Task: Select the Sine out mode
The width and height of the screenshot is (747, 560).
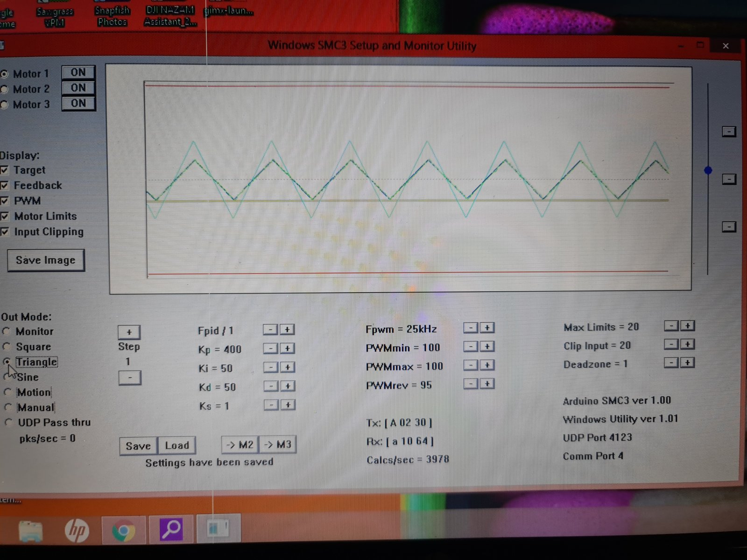Action: click(x=7, y=377)
